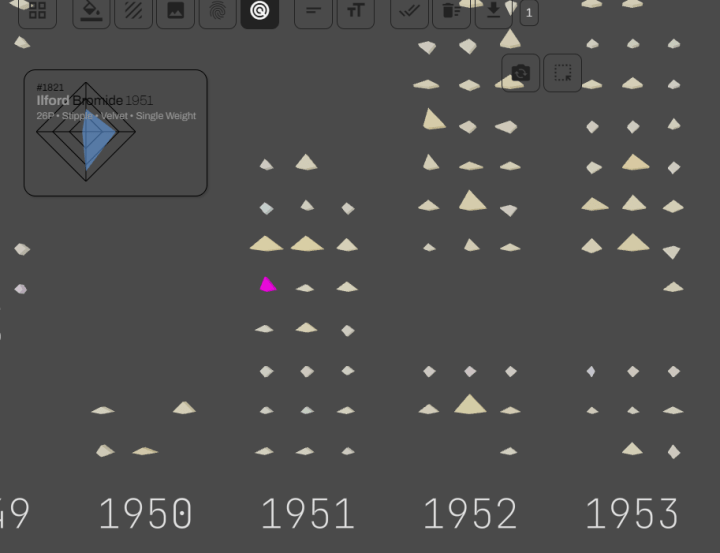
Task: Open the grid layout view button
Action: click(x=37, y=11)
